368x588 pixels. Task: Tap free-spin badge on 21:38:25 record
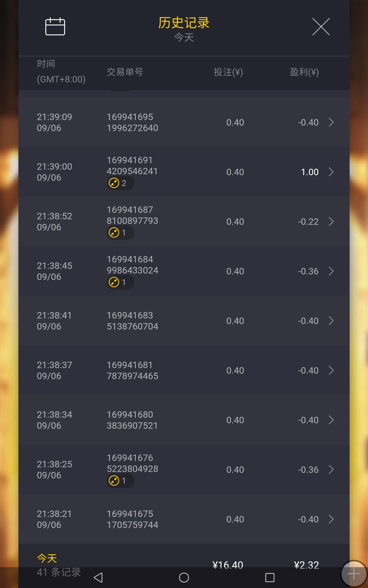click(120, 481)
